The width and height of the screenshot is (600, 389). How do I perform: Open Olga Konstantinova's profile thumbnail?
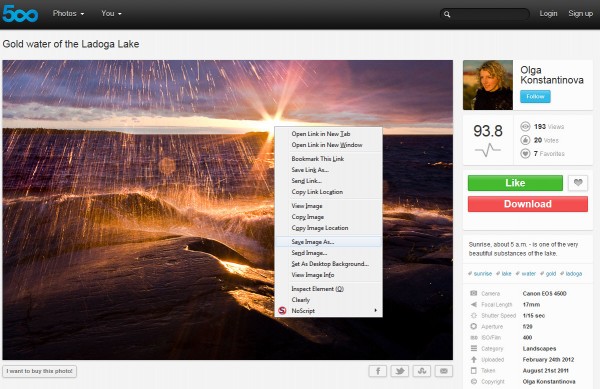pos(488,85)
